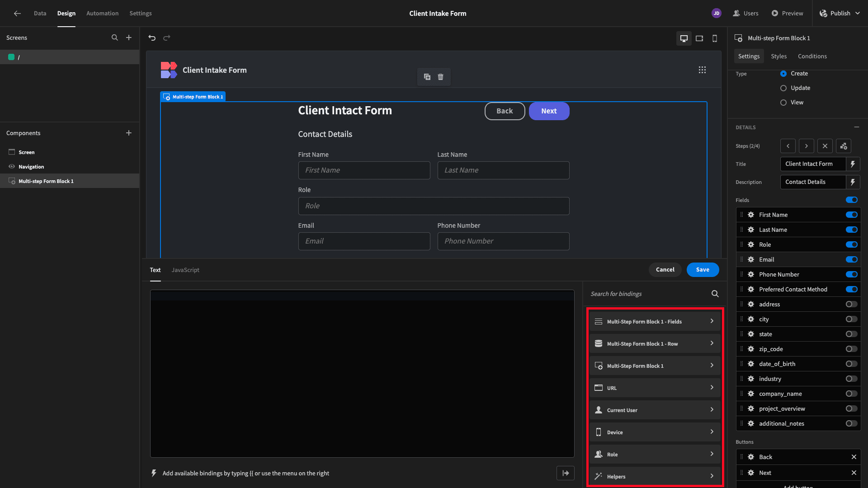Add a new screen with the plus icon
The width and height of the screenshot is (868, 488).
pyautogui.click(x=129, y=38)
